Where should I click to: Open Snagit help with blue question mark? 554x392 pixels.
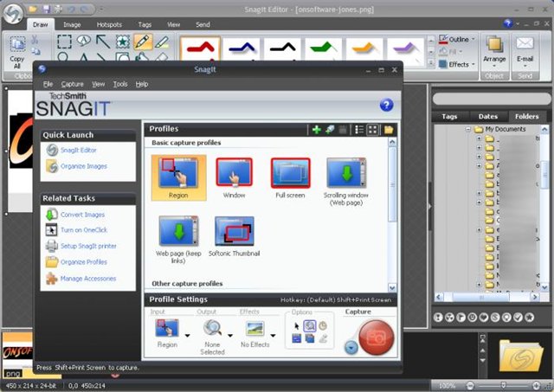click(387, 105)
